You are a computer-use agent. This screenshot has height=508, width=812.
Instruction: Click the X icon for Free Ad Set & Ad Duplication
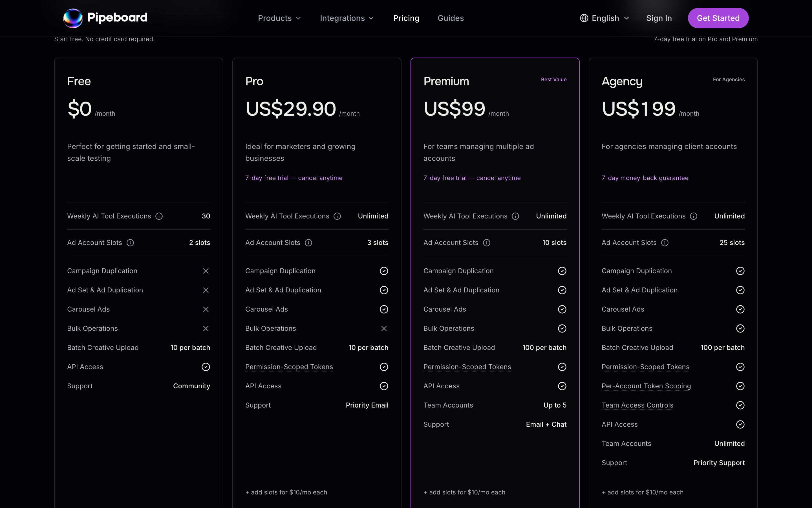pos(206,290)
